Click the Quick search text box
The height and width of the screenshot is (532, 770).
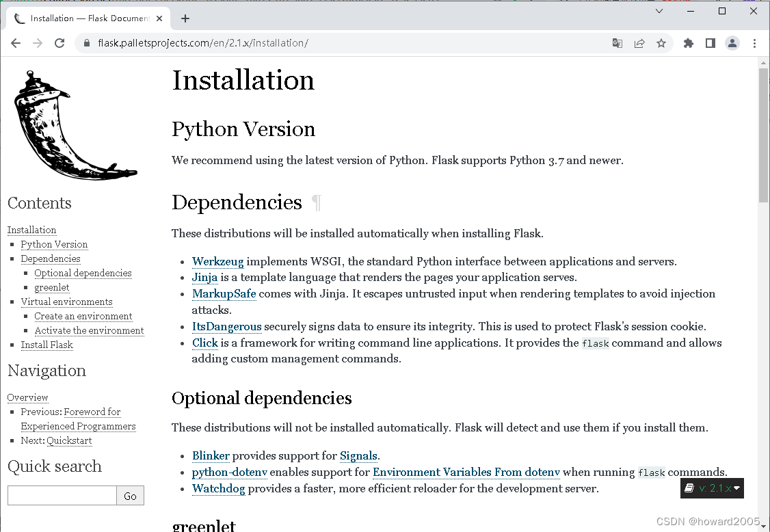pos(62,496)
